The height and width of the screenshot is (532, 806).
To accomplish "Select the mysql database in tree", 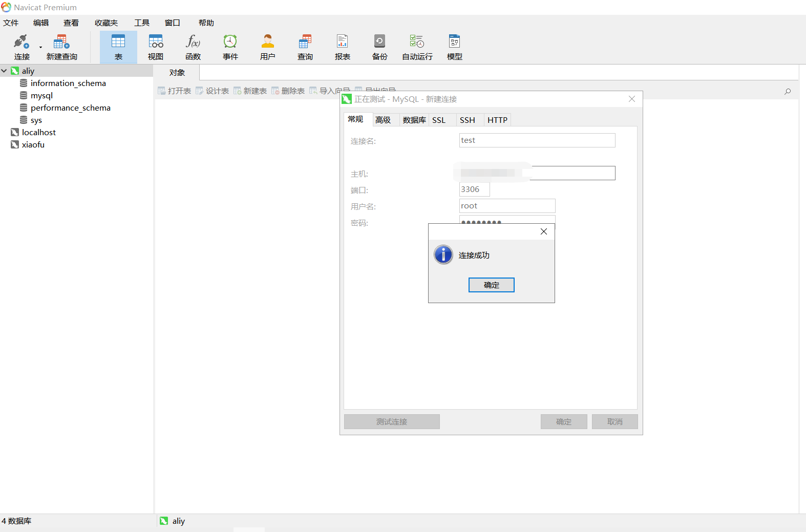I will click(41, 95).
